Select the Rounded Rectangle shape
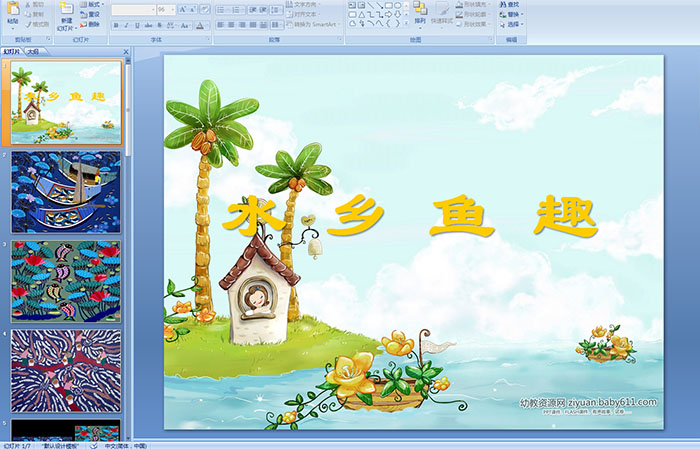The width and height of the screenshot is (700, 449). pos(353,14)
